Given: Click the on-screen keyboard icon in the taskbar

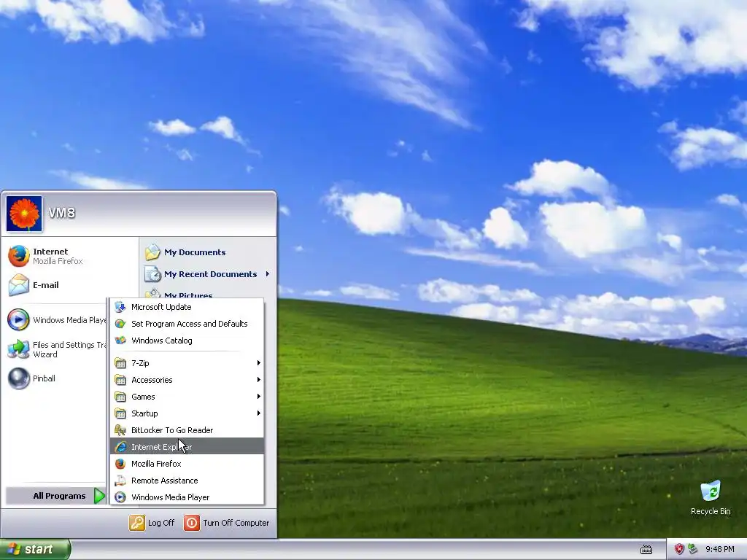Looking at the screenshot, I should [646, 550].
